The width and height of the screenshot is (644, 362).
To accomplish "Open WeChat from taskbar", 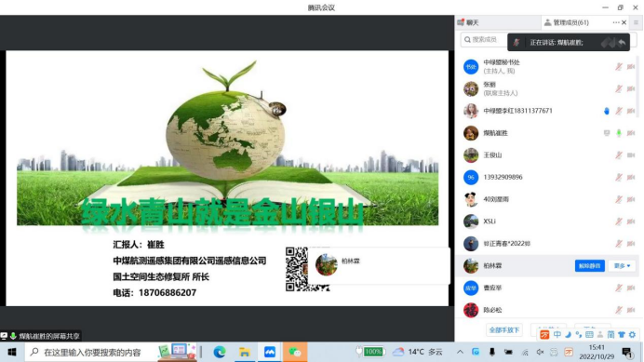I will pyautogui.click(x=294, y=352).
